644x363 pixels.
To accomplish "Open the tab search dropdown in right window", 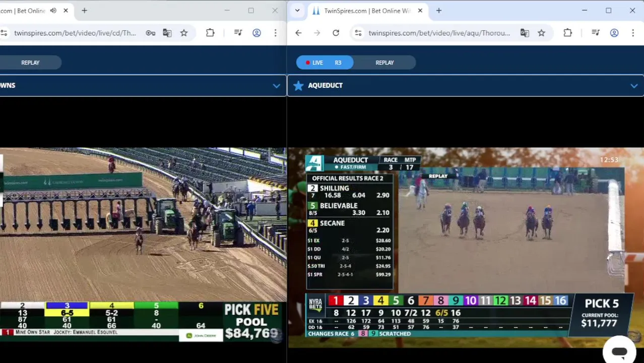I will [x=297, y=11].
